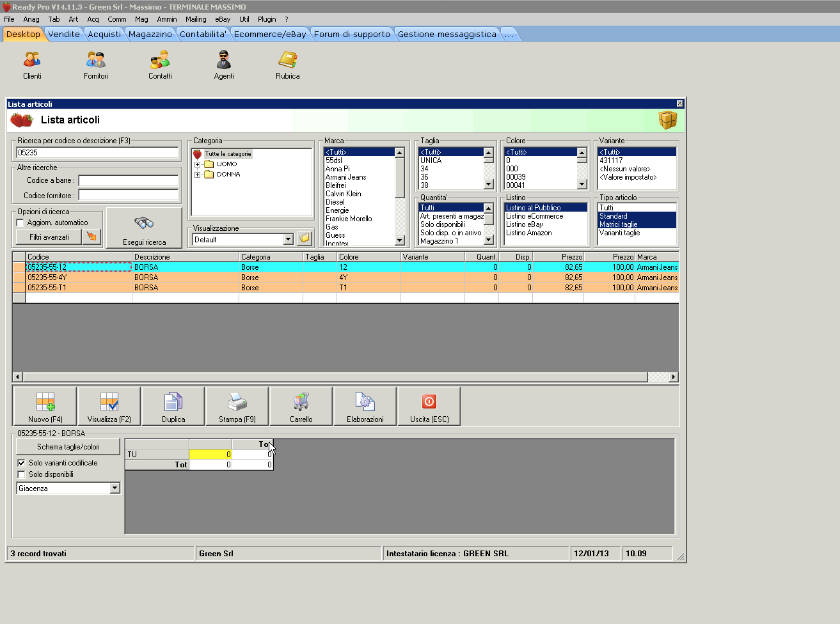
Task: Open the Fornitori desktop icon
Action: [96, 61]
